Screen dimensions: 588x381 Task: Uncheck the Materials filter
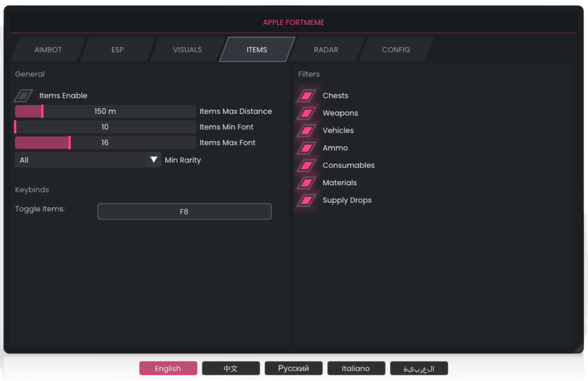306,183
